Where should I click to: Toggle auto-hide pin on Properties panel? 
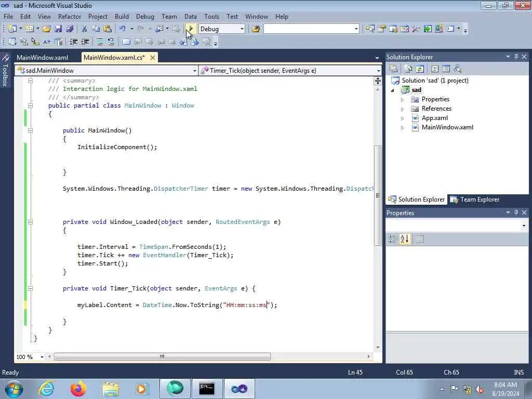click(x=516, y=212)
